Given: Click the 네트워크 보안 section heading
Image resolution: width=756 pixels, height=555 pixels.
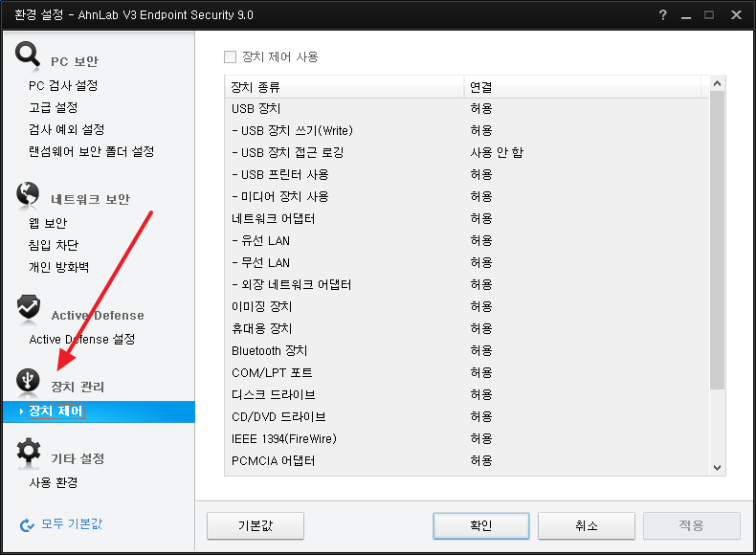Looking at the screenshot, I should (91, 199).
